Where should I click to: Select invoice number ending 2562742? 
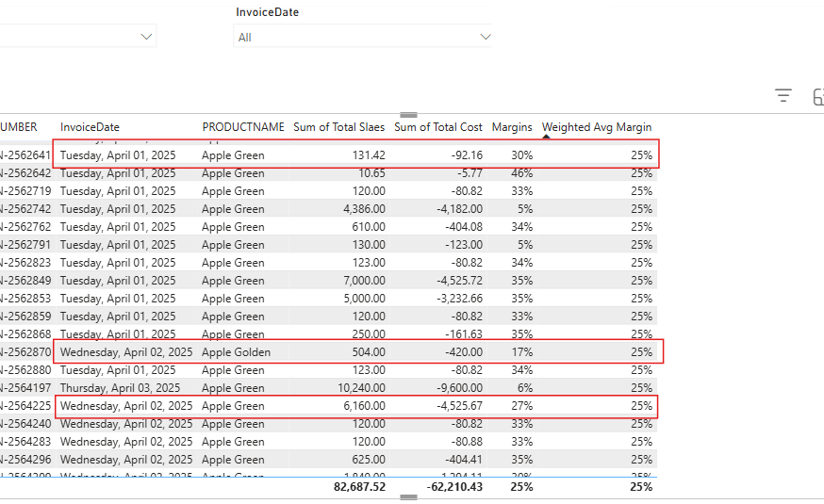pos(25,209)
